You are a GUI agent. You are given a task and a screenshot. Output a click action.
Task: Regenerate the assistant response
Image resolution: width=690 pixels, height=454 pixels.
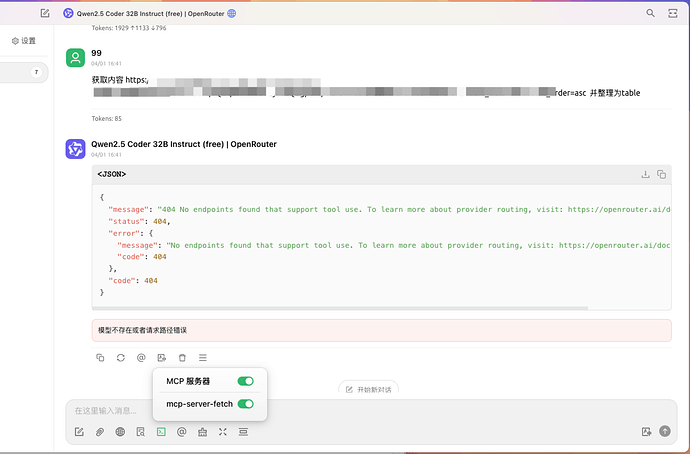coord(121,358)
